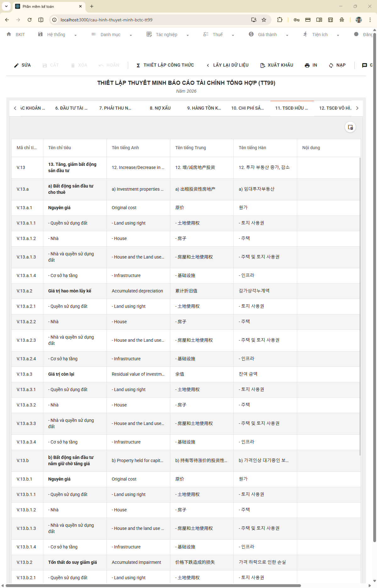
Task: Click the sigma icon for formula setup
Action: [138, 65]
